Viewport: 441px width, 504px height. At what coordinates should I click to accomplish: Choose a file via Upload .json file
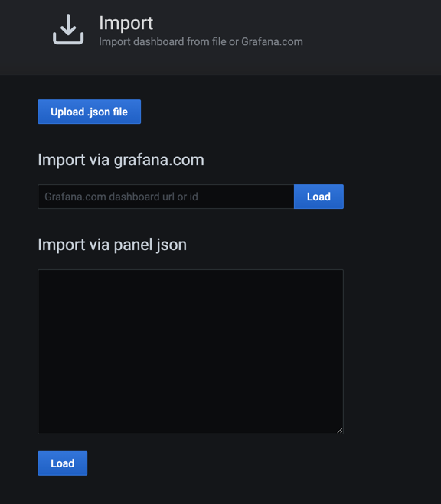tap(89, 112)
